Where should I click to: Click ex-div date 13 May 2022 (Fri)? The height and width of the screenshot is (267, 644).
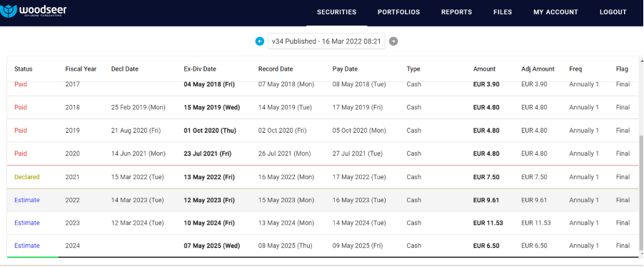[209, 177]
